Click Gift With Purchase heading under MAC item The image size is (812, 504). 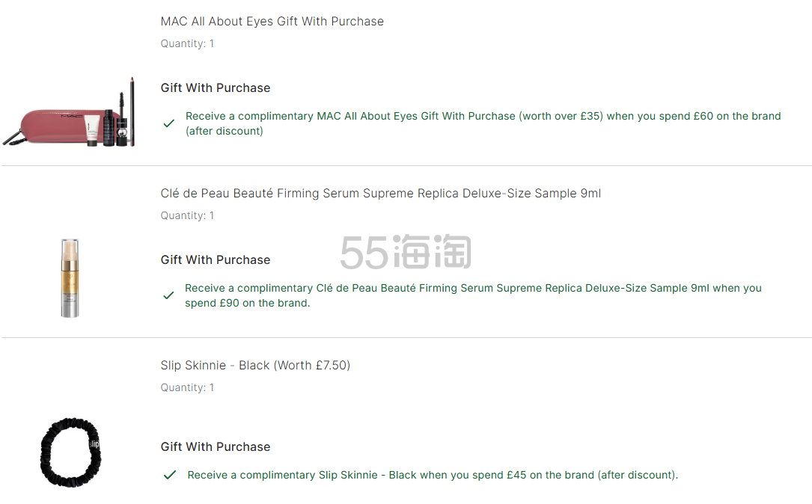[x=216, y=88]
